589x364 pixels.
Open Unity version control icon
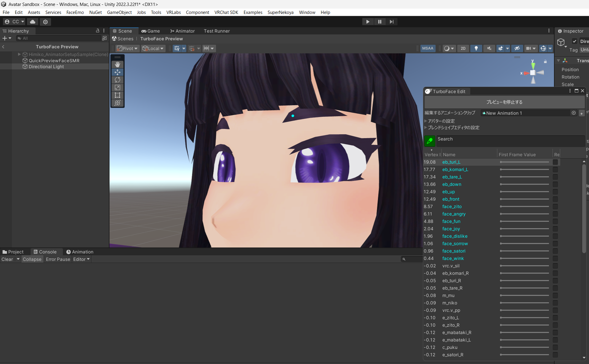(x=45, y=22)
